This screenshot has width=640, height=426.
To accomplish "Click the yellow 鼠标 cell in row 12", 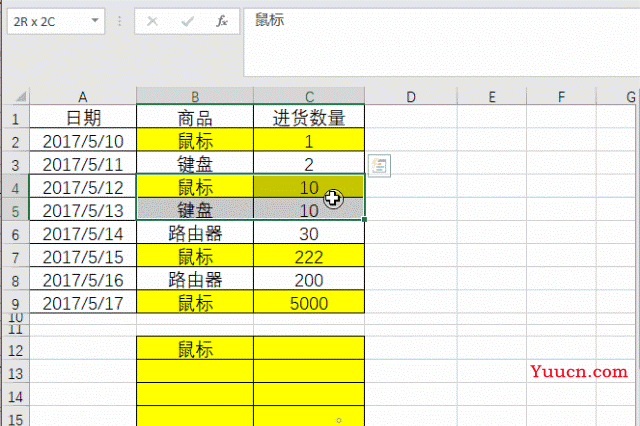I will pyautogui.click(x=195, y=349).
